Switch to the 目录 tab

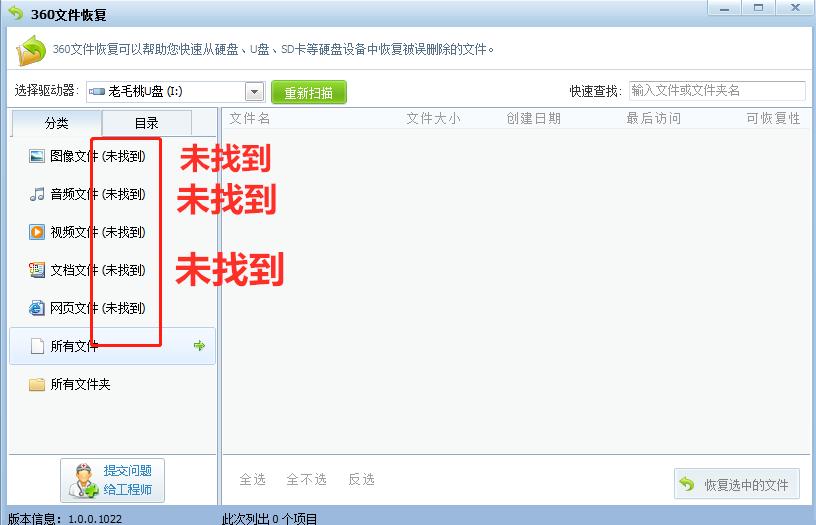(147, 123)
